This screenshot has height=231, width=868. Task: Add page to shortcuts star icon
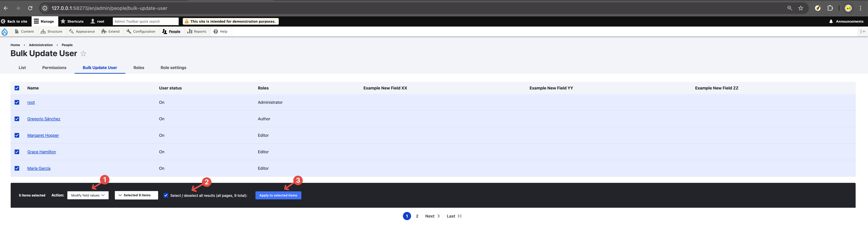(84, 54)
